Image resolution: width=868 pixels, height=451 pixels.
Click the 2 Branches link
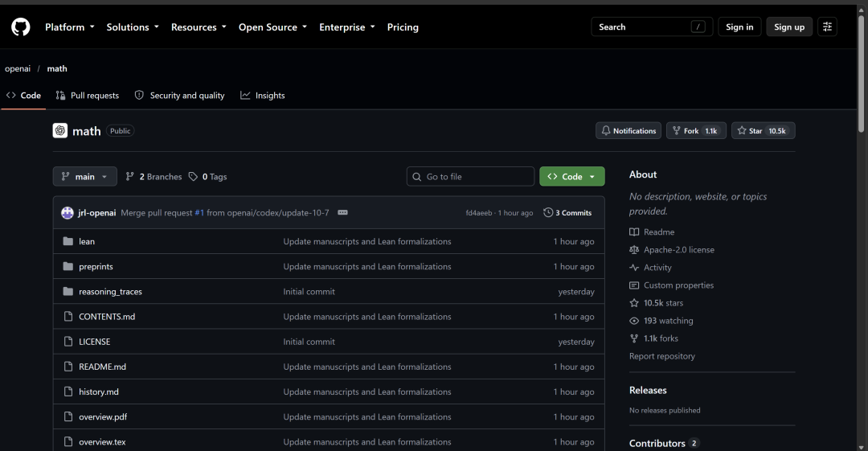(x=154, y=176)
